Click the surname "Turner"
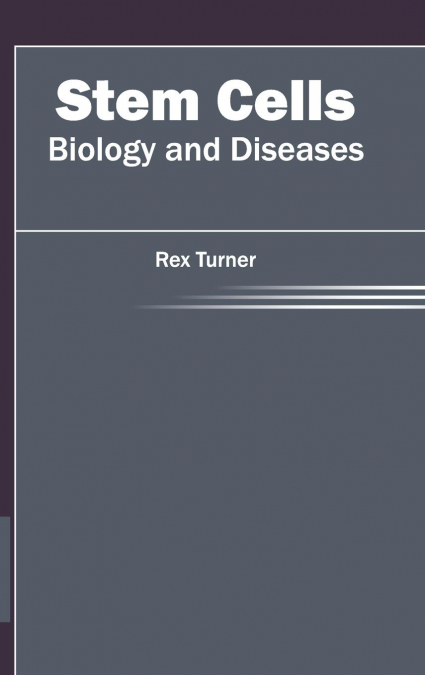Viewport: 425px width, 675px height. coord(226,260)
